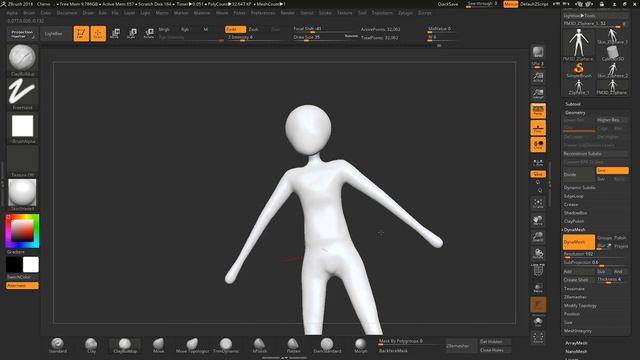Image resolution: width=640 pixels, height=360 pixels.
Task: Toggle the Floor grid button
Action: tap(538, 128)
